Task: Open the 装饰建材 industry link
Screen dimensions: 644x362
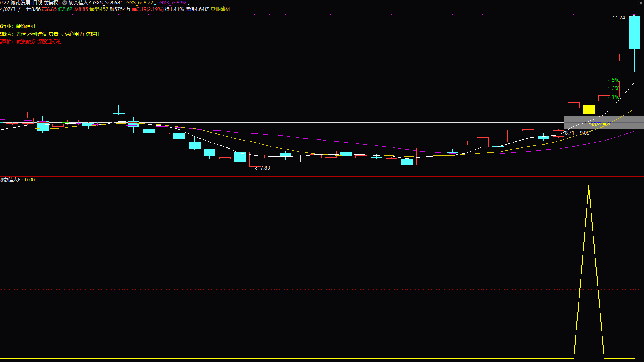Action: pyautogui.click(x=26, y=26)
